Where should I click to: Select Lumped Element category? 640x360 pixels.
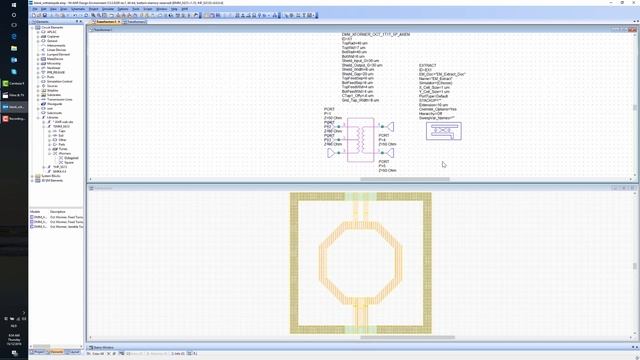pyautogui.click(x=58, y=54)
